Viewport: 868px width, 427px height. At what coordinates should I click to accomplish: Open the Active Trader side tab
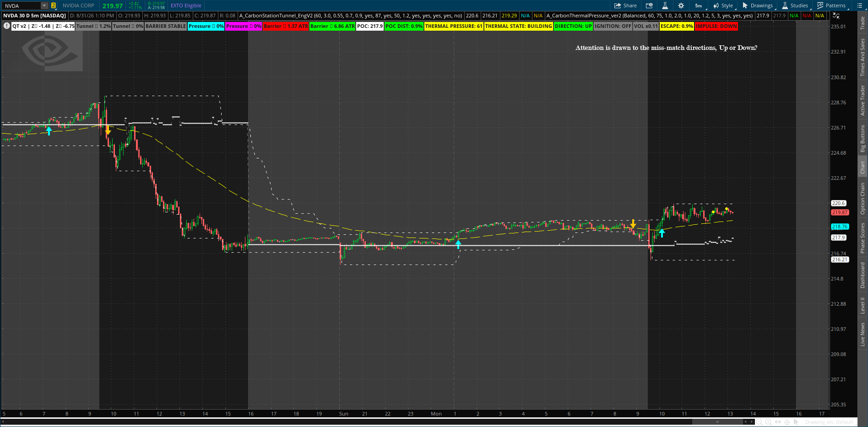point(863,100)
